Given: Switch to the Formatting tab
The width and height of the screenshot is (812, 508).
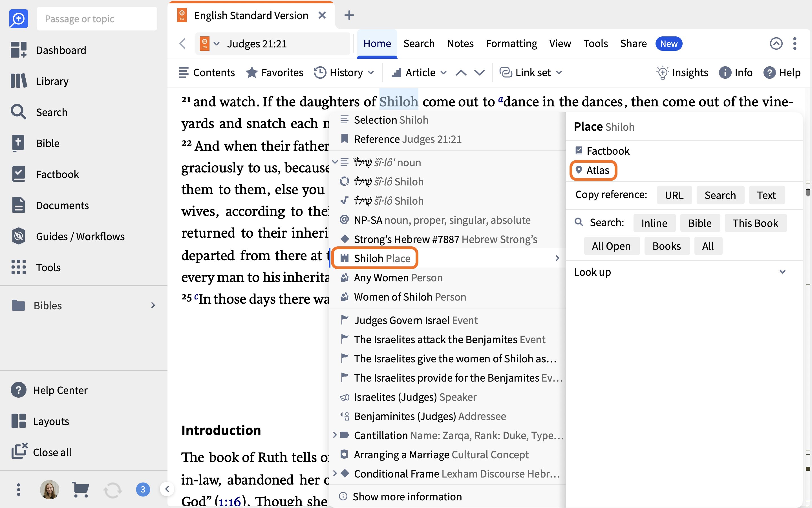Looking at the screenshot, I should 511,44.
